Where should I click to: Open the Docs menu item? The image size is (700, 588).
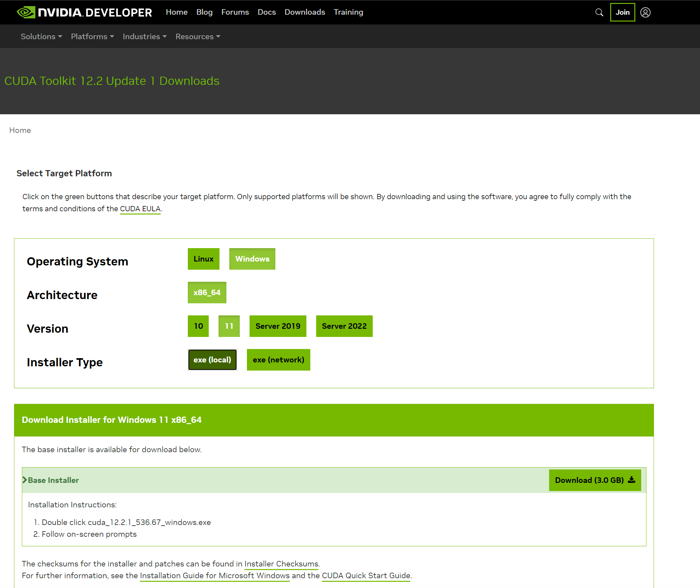pos(267,12)
